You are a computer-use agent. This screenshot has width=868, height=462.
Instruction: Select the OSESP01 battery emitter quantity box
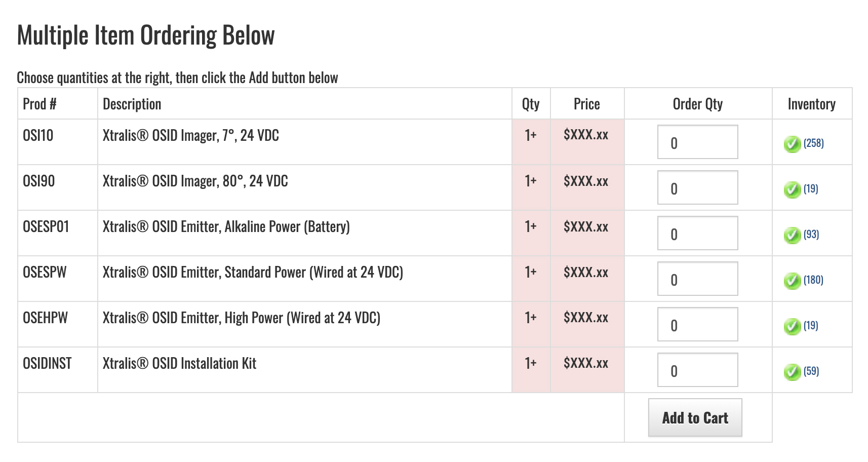(697, 233)
